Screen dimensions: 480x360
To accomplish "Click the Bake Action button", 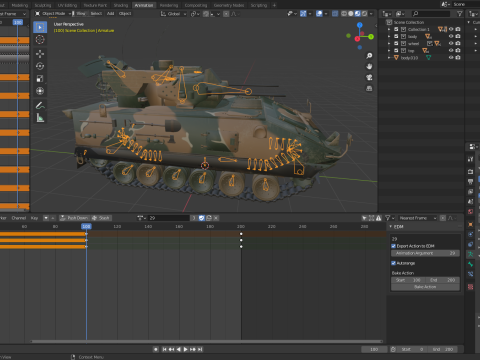I will 425,287.
